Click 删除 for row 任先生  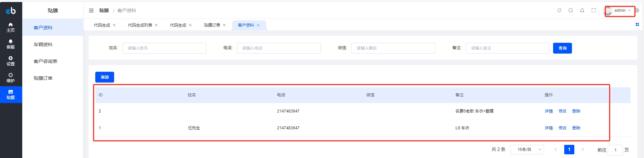click(576, 128)
